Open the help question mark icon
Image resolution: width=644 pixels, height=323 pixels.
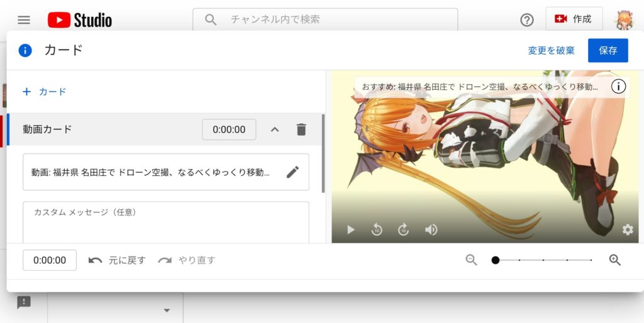tap(526, 19)
